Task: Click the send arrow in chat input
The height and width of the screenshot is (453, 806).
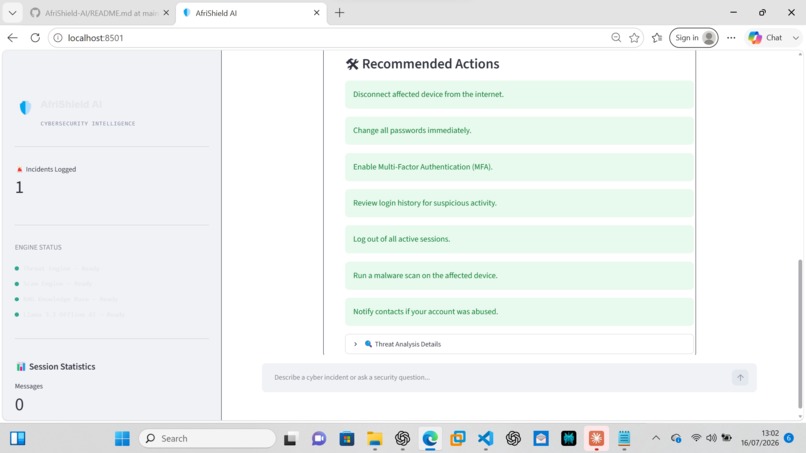Action: click(740, 377)
